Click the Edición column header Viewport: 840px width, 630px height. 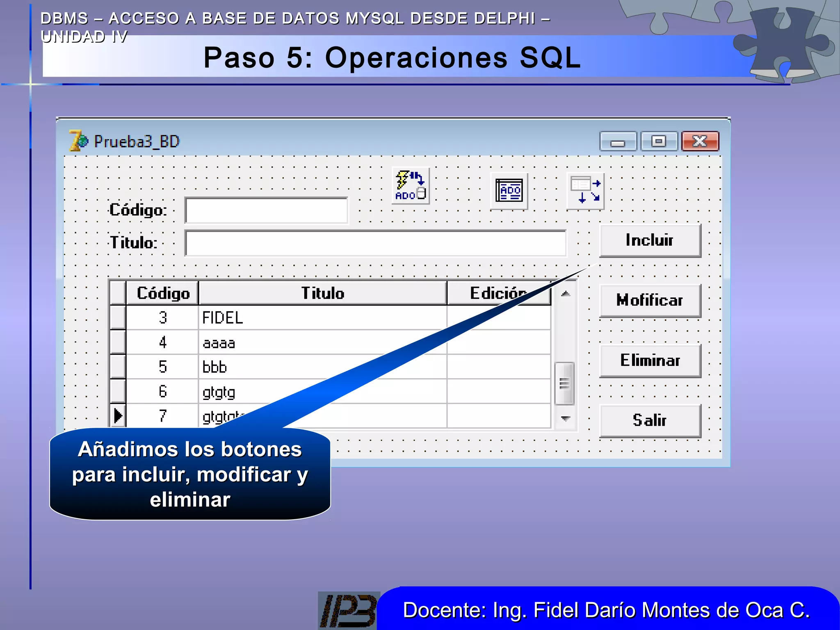click(x=499, y=293)
